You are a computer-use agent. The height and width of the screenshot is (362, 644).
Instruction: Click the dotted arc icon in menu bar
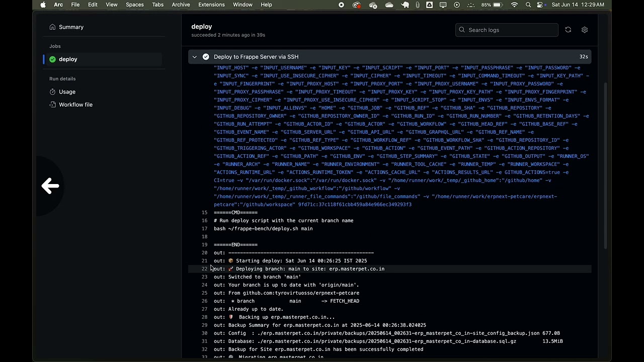coord(470,5)
